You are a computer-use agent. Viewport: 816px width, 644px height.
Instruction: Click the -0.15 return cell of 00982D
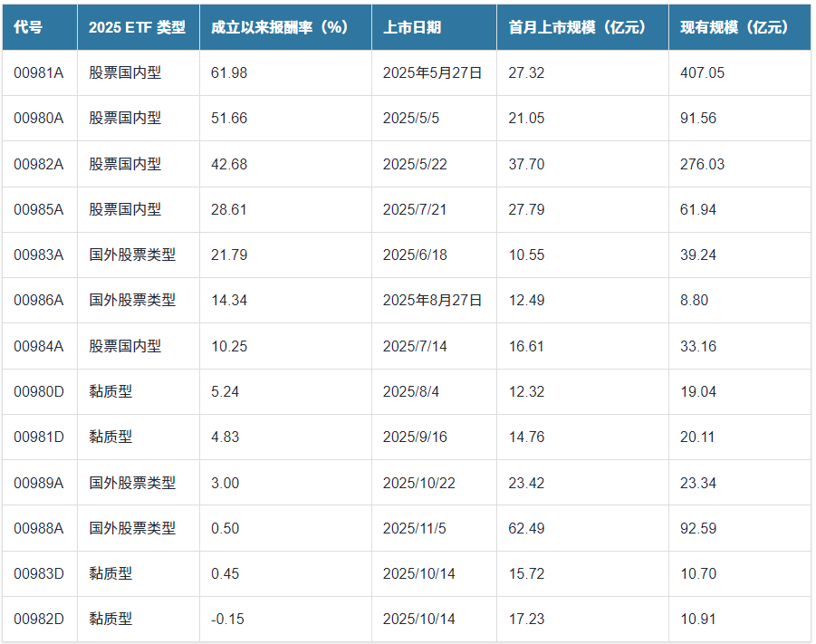click(223, 619)
